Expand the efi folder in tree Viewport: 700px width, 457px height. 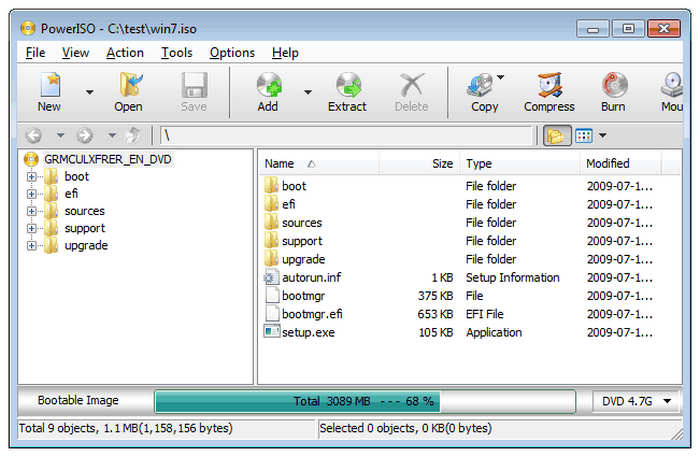pos(31,194)
